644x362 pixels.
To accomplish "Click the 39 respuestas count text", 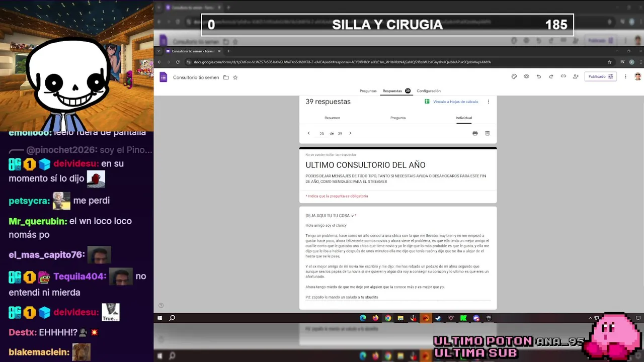I will (x=328, y=102).
